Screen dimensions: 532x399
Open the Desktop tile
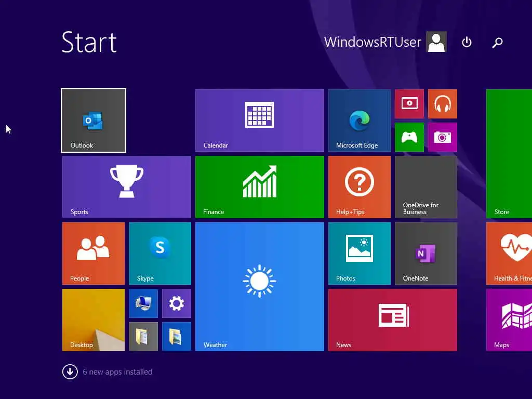click(94, 320)
